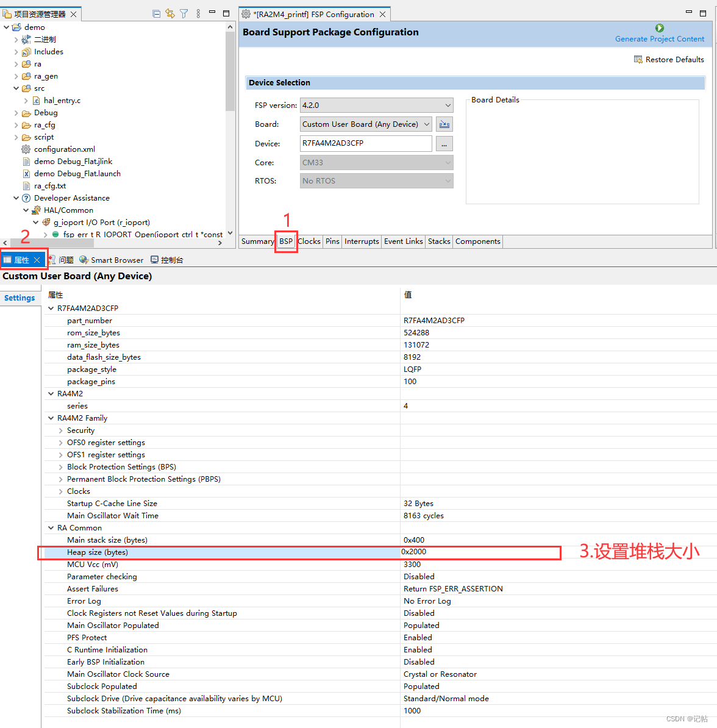Open project explorer filter icon
This screenshot has height=728, width=717.
coord(184,14)
